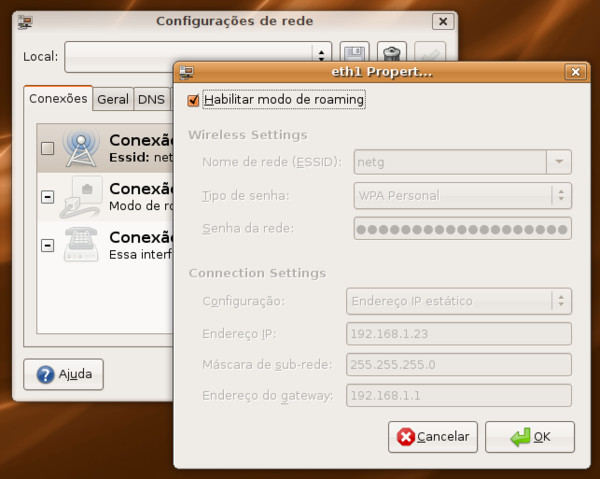Click the network icon in the Configurações de rede title bar
Viewport: 600px width, 479px height.
25,22
